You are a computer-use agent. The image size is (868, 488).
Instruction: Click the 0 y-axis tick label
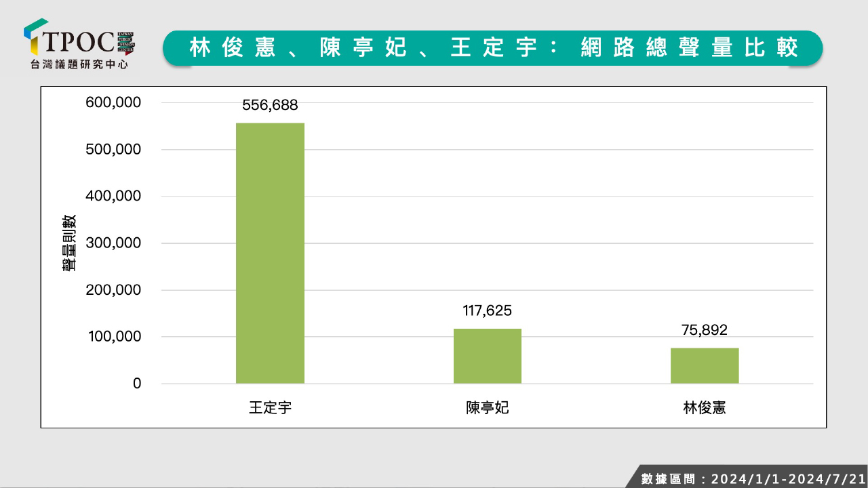(x=137, y=384)
